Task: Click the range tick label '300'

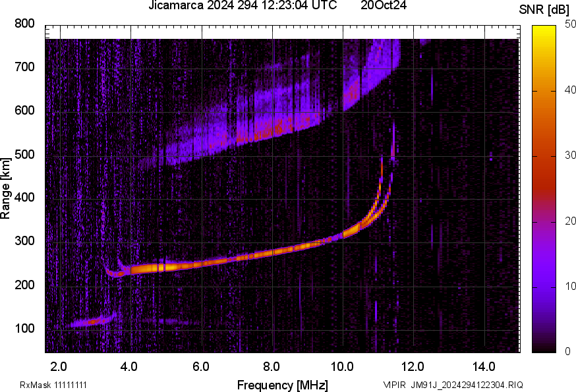Action: pos(24,241)
